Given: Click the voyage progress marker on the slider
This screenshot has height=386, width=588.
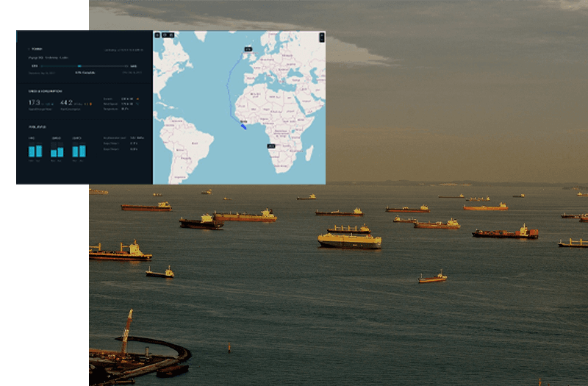Looking at the screenshot, I should (79, 65).
